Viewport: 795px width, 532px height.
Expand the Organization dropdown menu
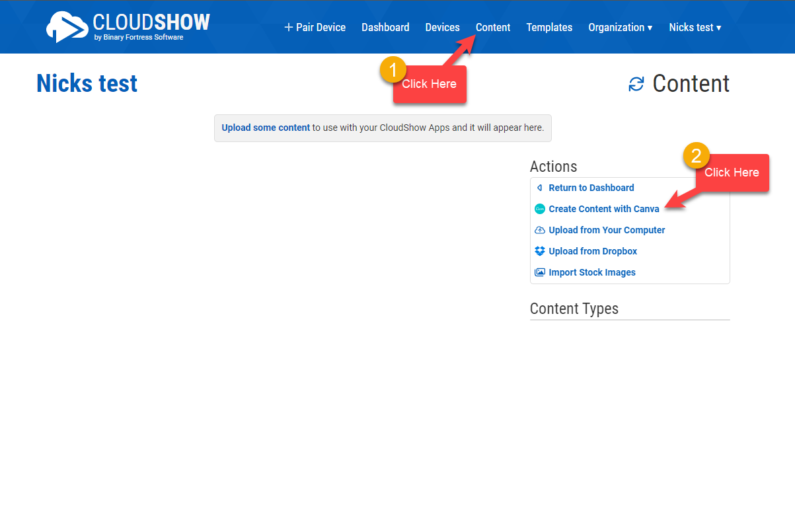pos(620,28)
